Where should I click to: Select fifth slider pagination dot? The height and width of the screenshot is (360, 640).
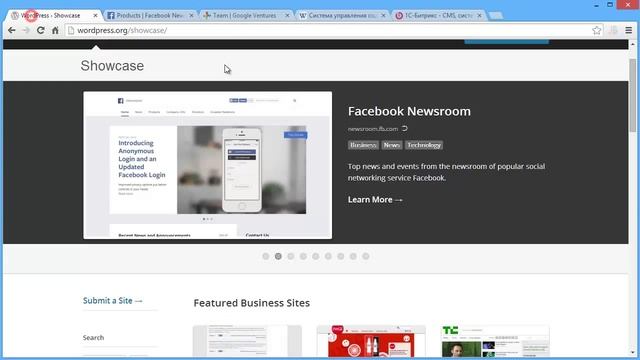316,256
